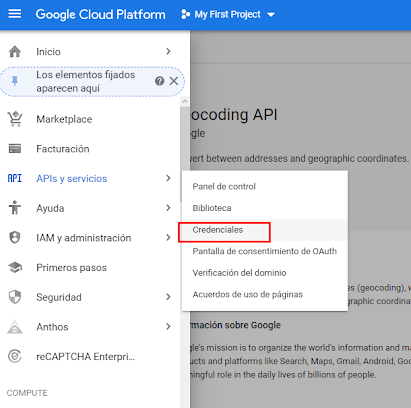411x408 pixels.
Task: Click the Inicio home icon
Action: tap(15, 52)
